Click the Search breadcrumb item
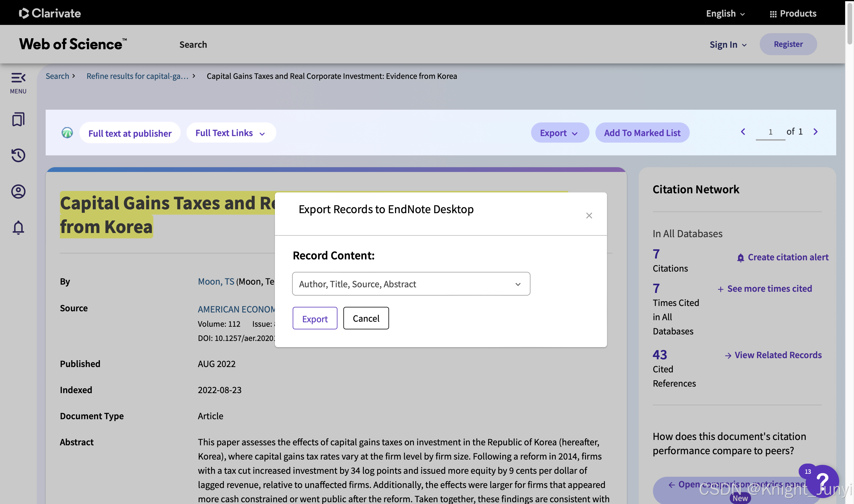Screen dimensions: 854x504 tap(58, 76)
